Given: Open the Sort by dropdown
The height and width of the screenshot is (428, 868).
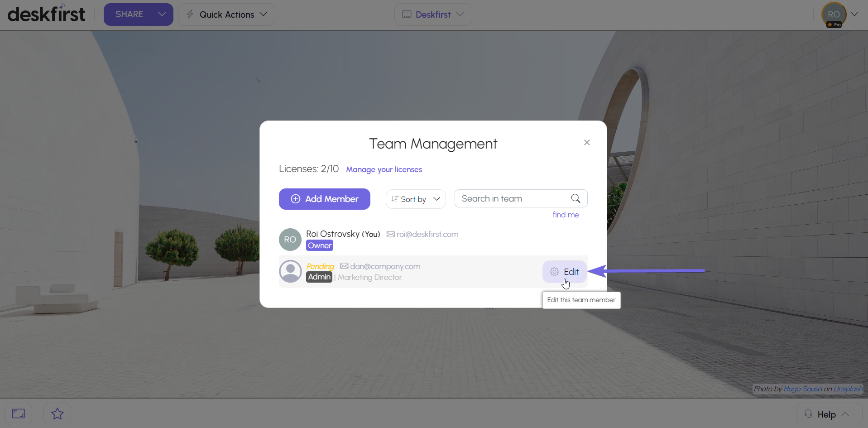Looking at the screenshot, I should (416, 199).
